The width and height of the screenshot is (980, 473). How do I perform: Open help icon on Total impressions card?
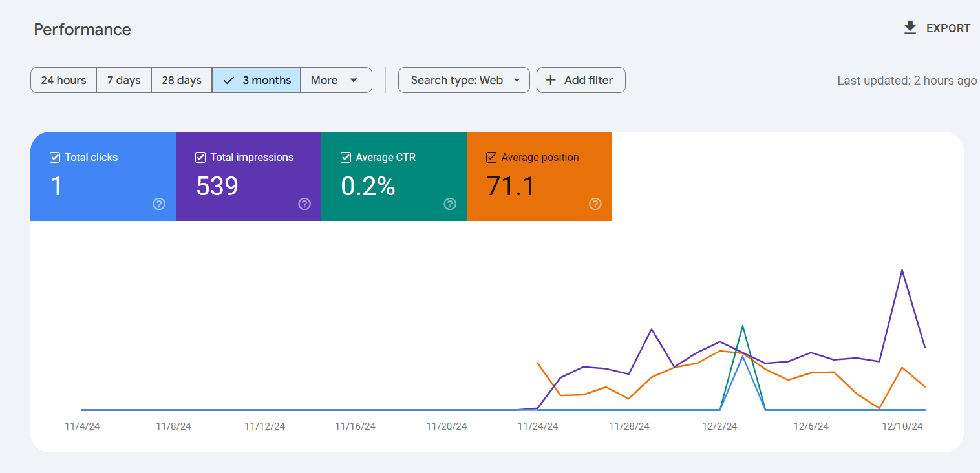pos(304,204)
